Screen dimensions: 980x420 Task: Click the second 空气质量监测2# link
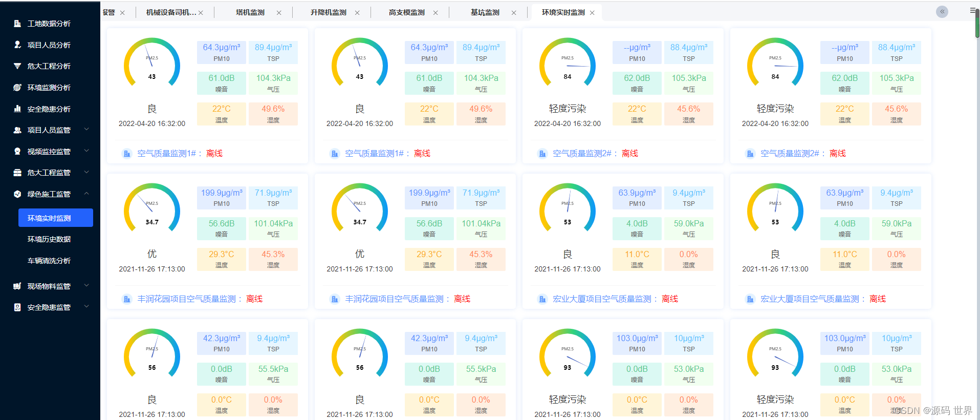pyautogui.click(x=790, y=154)
